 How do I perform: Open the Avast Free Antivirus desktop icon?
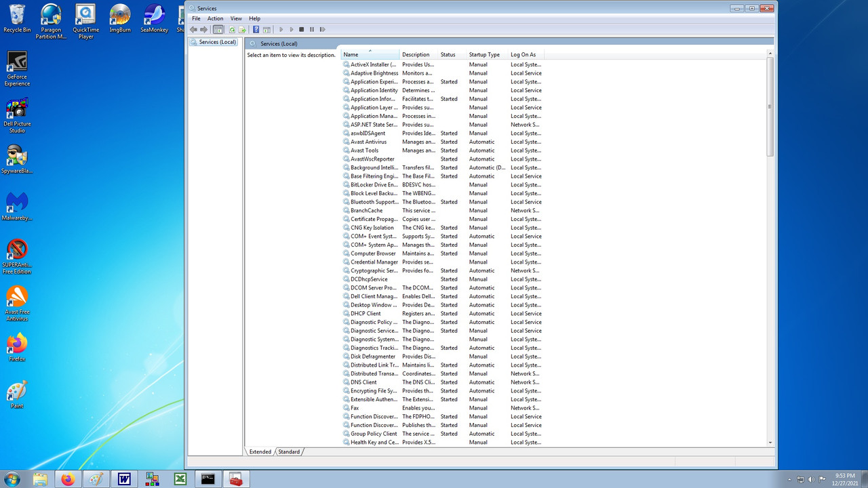17,303
